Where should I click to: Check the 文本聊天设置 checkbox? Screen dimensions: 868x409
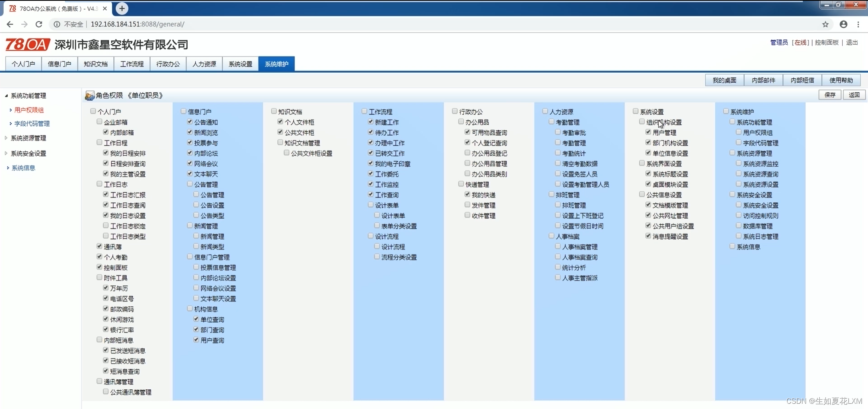coord(196,298)
